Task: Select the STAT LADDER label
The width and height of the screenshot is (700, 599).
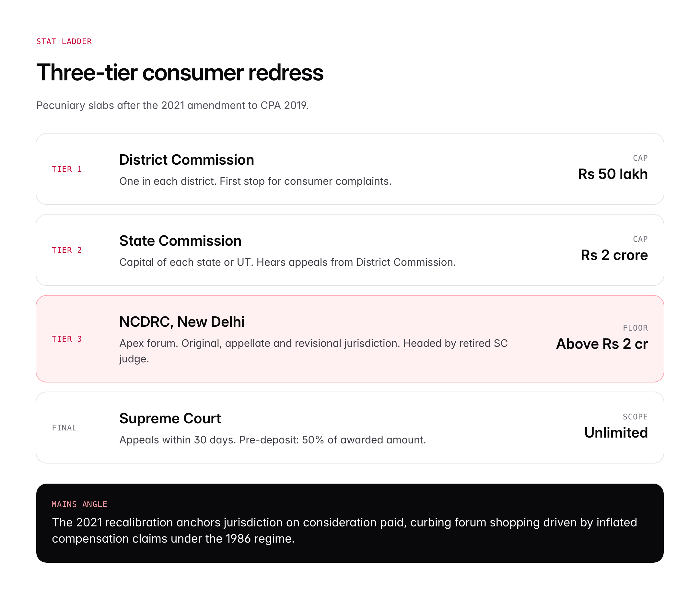Action: click(x=64, y=41)
